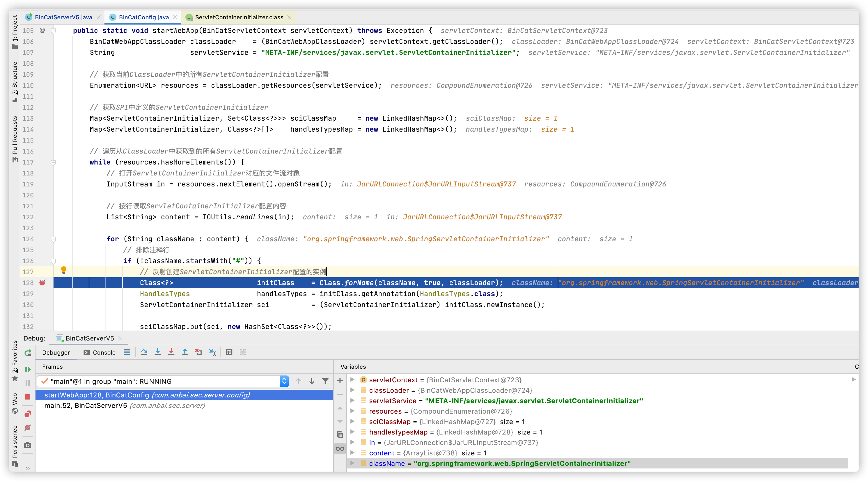The image size is (868, 481).
Task: Switch to BinCatServerV5.java editor tab
Action: point(63,17)
